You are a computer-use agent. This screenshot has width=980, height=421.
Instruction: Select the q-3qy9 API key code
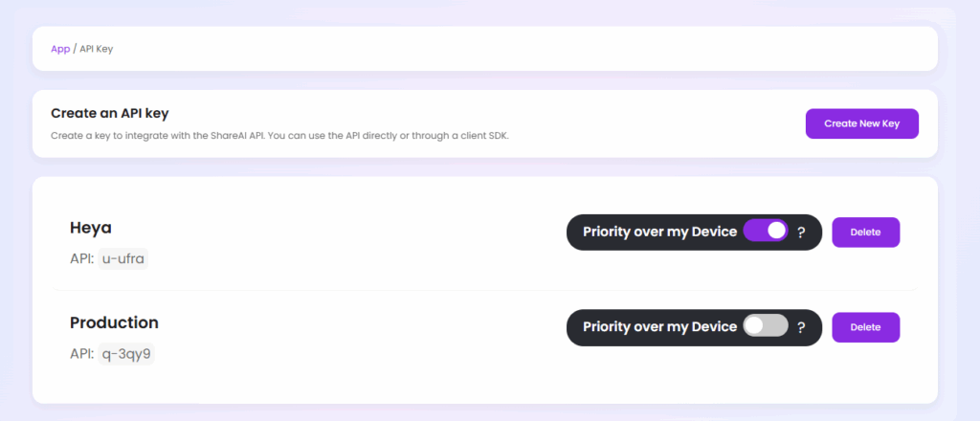click(126, 354)
